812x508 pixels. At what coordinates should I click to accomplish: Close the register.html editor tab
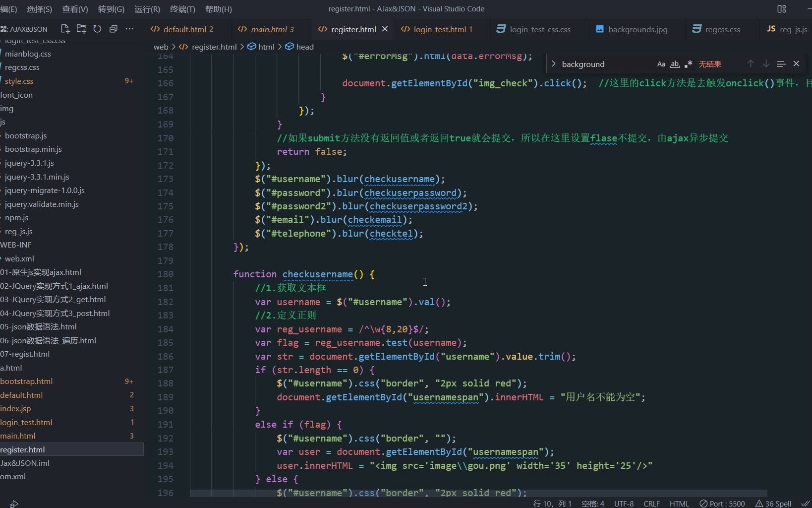point(385,29)
